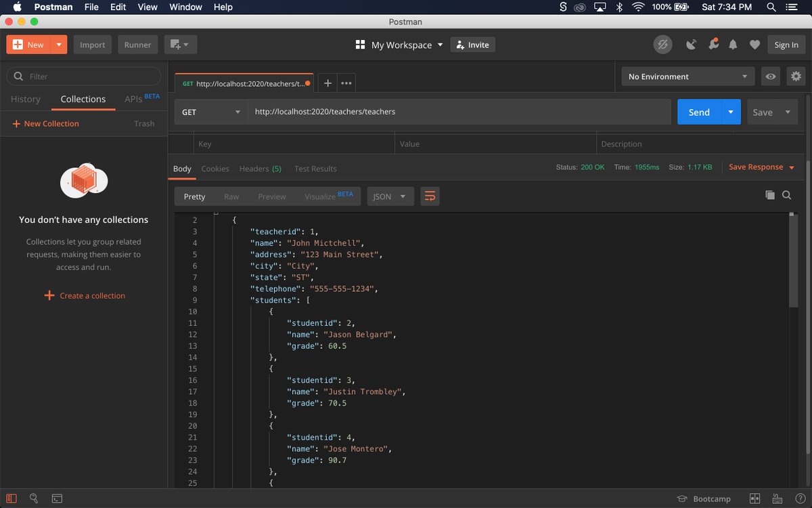This screenshot has height=508, width=812.
Task: Add a new request tab with plus
Action: (328, 83)
